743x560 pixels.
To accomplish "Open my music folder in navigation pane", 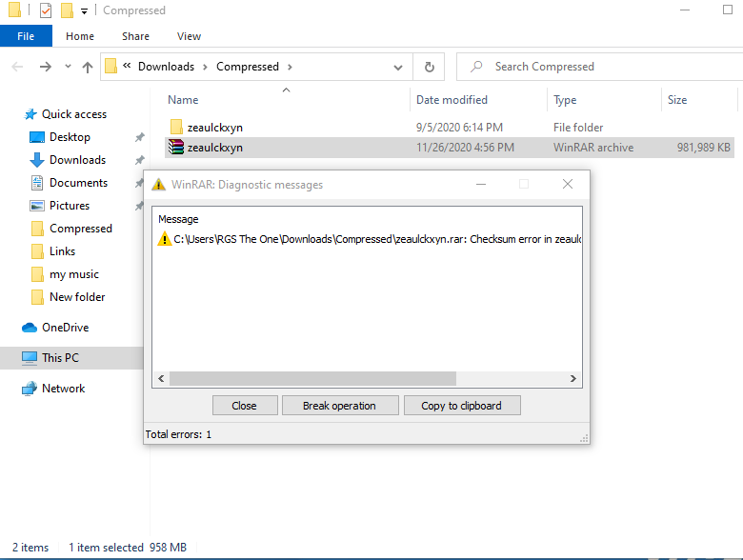I will pyautogui.click(x=74, y=274).
